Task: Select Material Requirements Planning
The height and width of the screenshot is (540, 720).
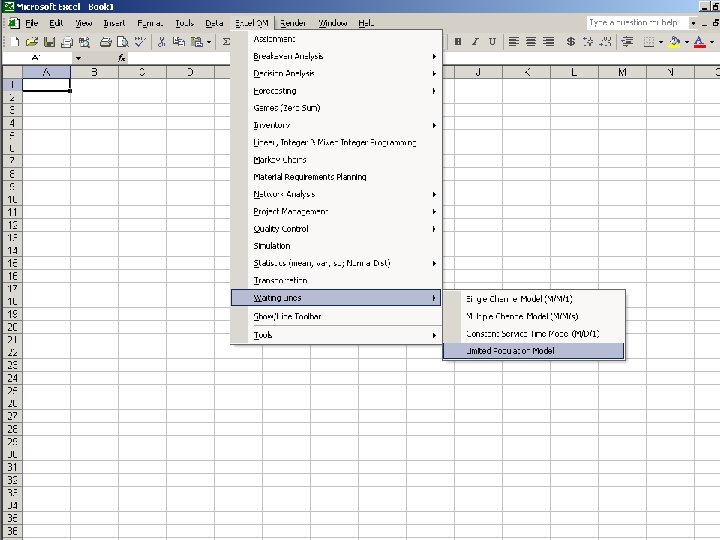Action: click(x=336, y=177)
